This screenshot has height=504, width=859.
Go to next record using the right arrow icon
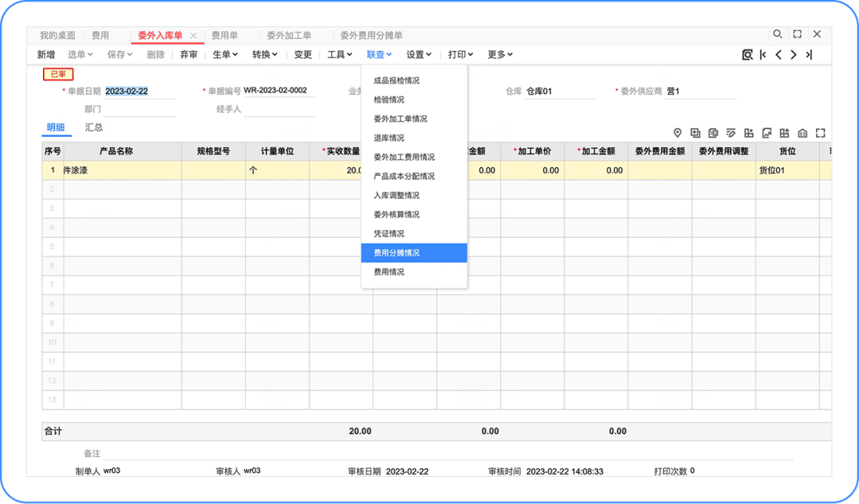794,55
